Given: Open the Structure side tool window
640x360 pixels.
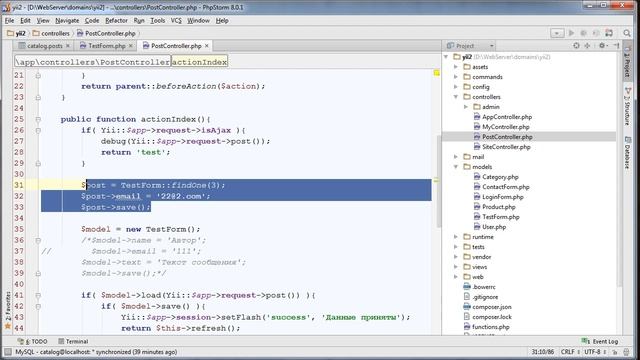Looking at the screenshot, I should point(627,105).
